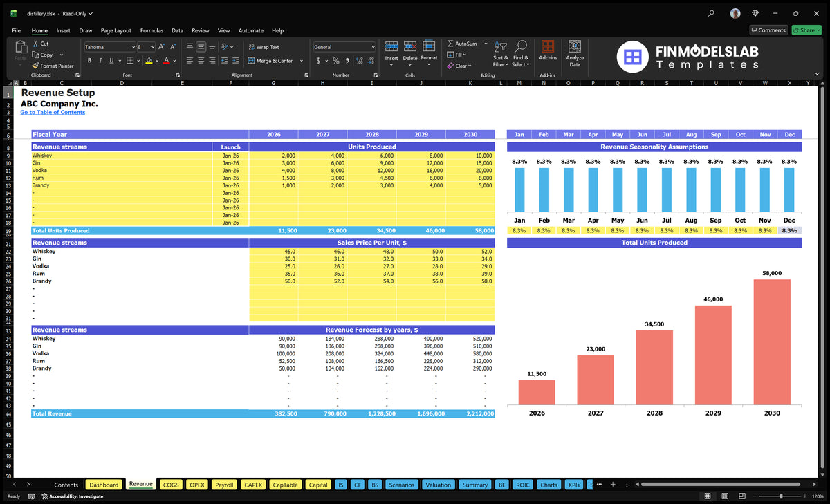Open Find & Select menu
This screenshot has width=830, height=504.
coord(521,53)
